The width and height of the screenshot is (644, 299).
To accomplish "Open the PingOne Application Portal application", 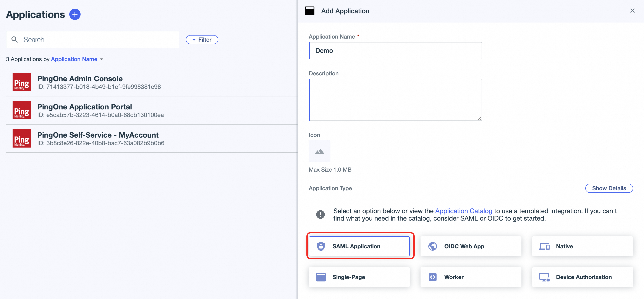I will pos(152,110).
